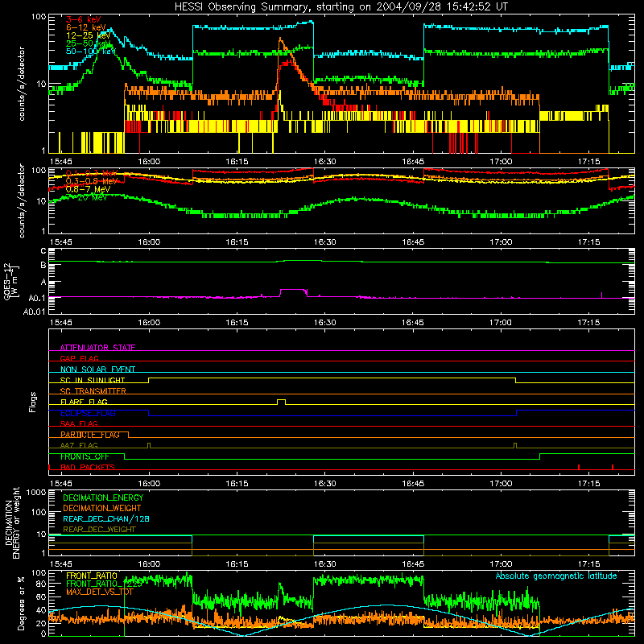This screenshot has width=644, height=644.
Task: Click the 16:00 tick label under the top panel
Action: tap(149, 162)
